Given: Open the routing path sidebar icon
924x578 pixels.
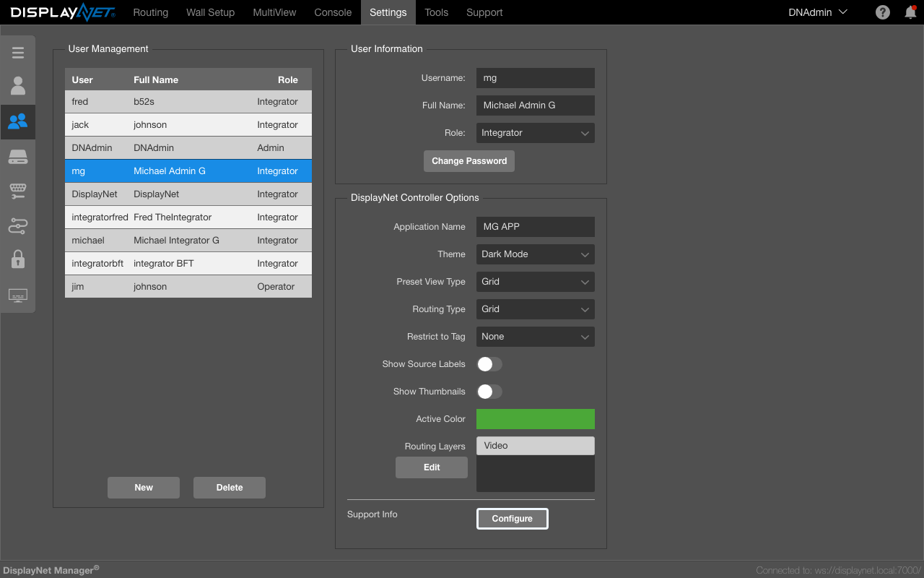Looking at the screenshot, I should (17, 226).
